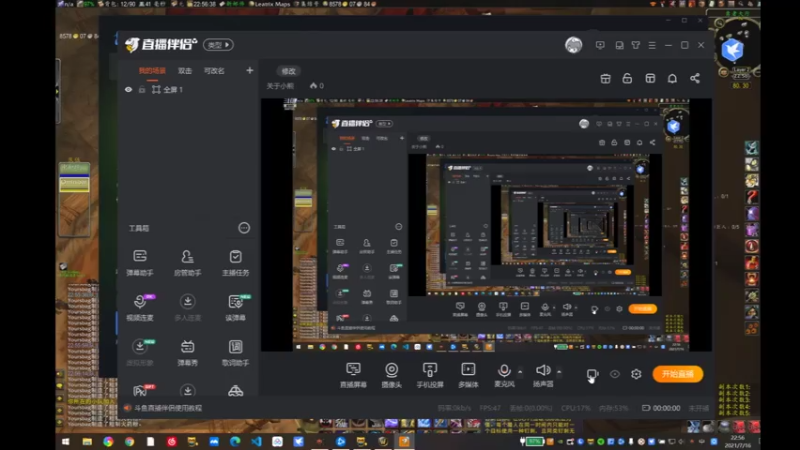Click the layout grid icon above preview
Screen dimensions: 800x450
coord(649,78)
